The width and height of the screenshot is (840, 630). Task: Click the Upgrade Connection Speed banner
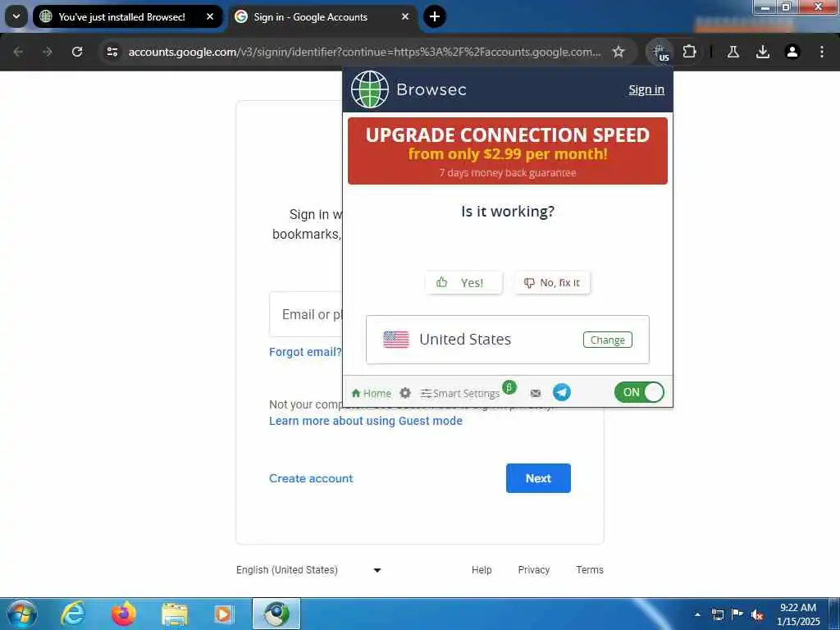[x=507, y=151]
